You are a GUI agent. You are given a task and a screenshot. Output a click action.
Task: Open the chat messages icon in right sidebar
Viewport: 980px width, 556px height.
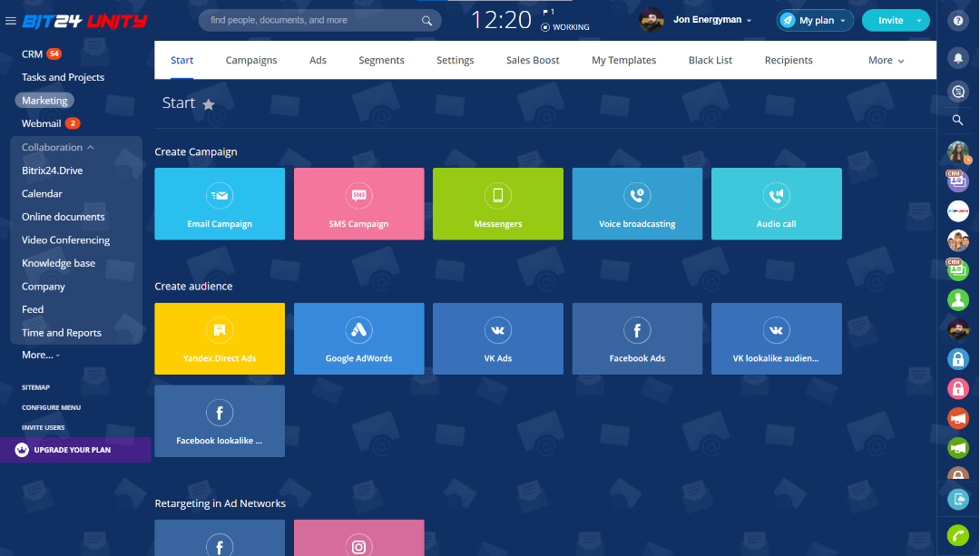pos(958,92)
